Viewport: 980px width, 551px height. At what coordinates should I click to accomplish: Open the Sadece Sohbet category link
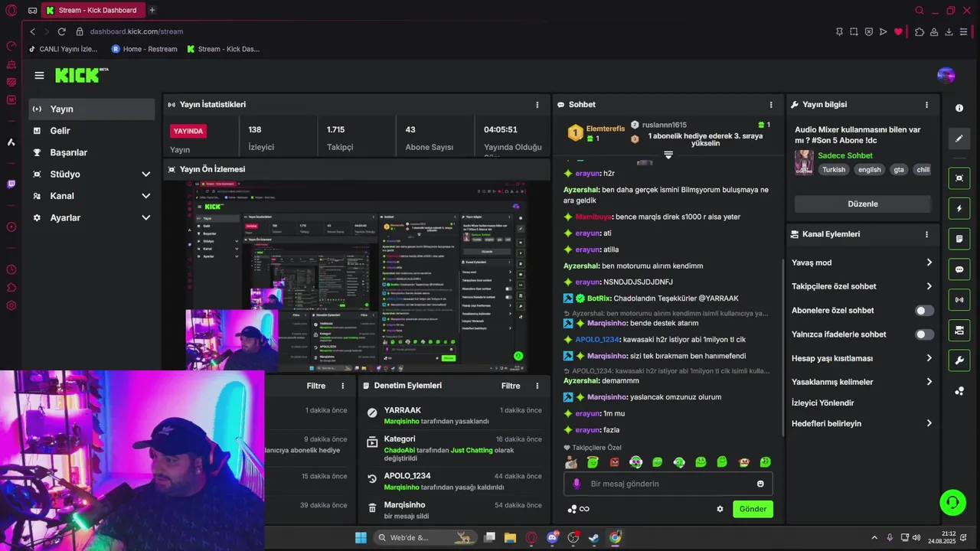pos(845,155)
